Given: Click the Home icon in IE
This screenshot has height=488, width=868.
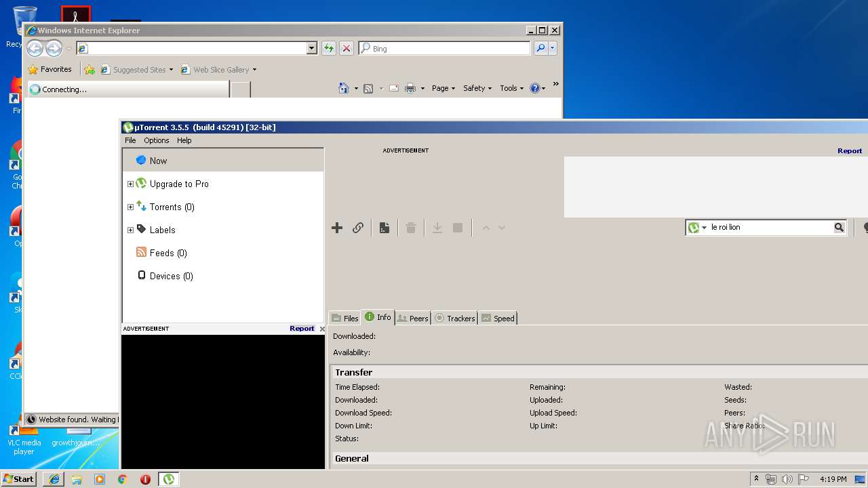Looking at the screenshot, I should 344,88.
